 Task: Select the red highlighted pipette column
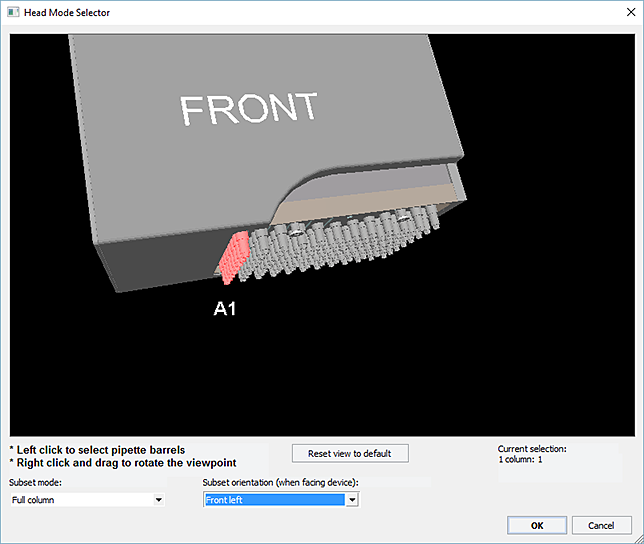click(236, 255)
